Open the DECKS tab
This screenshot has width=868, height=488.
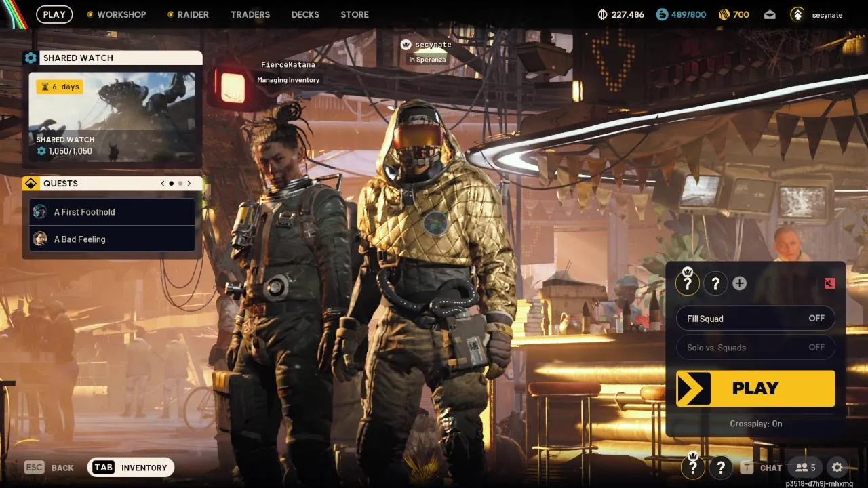click(x=305, y=14)
